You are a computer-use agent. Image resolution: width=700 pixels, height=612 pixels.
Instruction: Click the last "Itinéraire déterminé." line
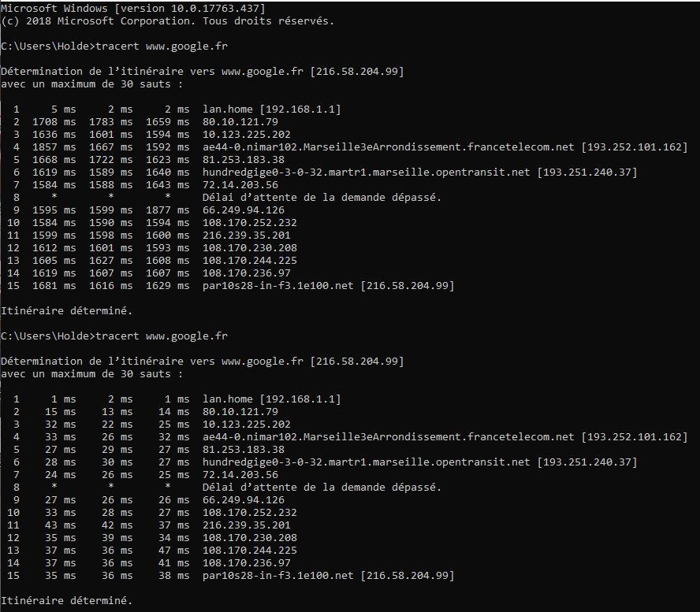66,600
